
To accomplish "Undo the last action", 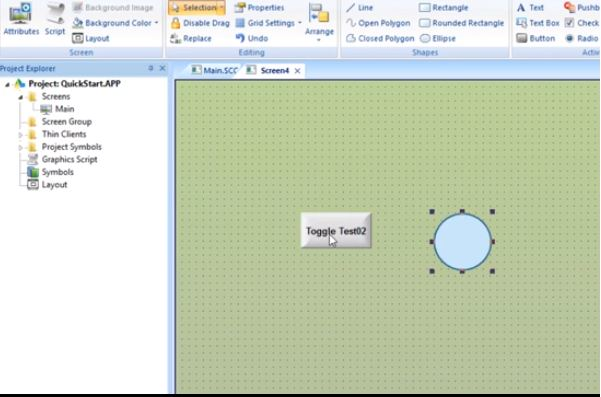I will point(251,38).
